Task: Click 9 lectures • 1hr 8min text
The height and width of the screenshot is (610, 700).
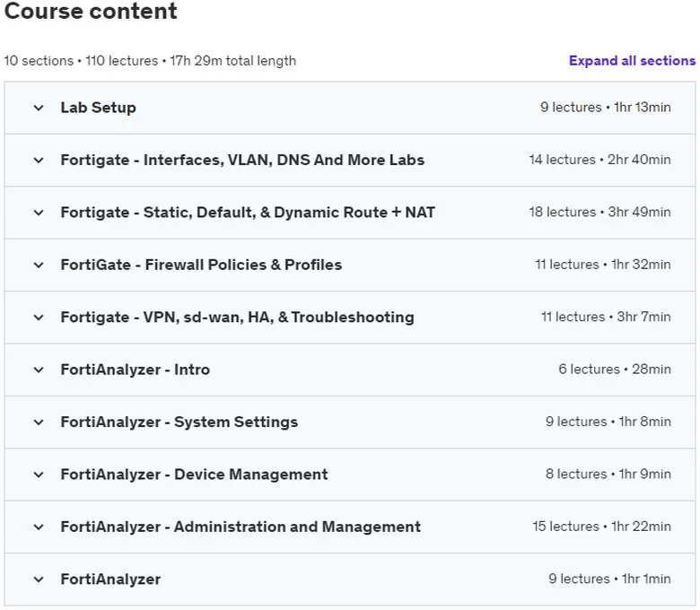Action: (x=608, y=422)
